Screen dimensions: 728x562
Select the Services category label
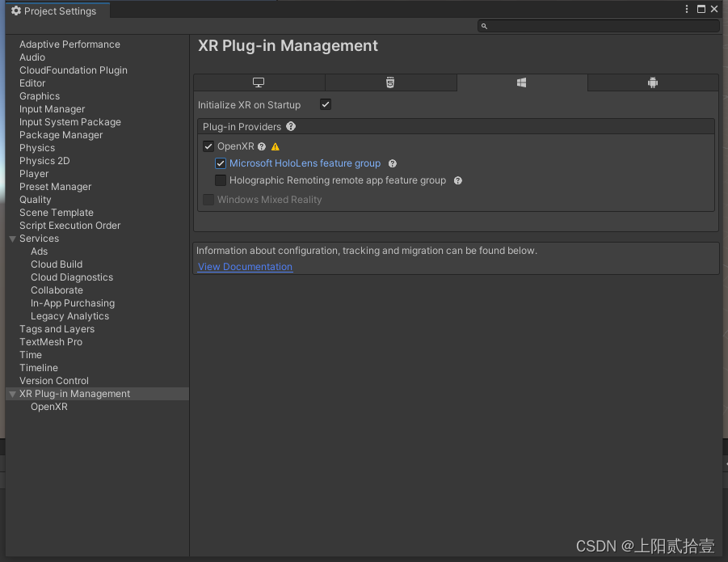(x=39, y=239)
